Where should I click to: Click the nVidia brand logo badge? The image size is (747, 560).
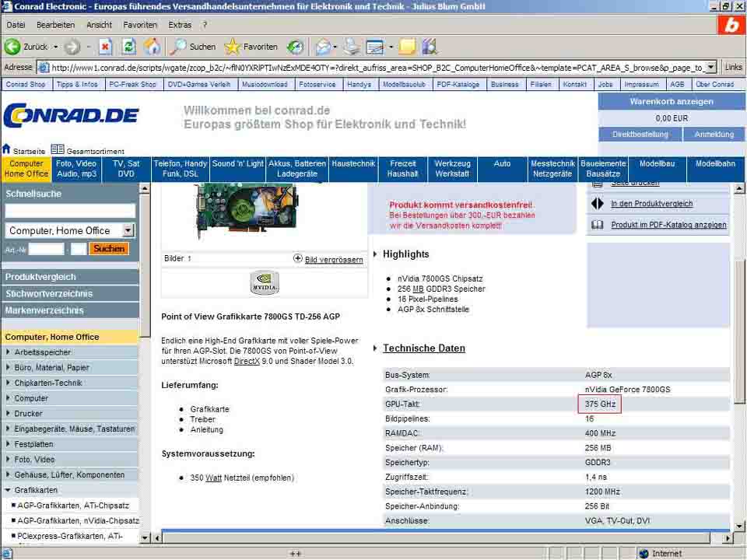(265, 283)
